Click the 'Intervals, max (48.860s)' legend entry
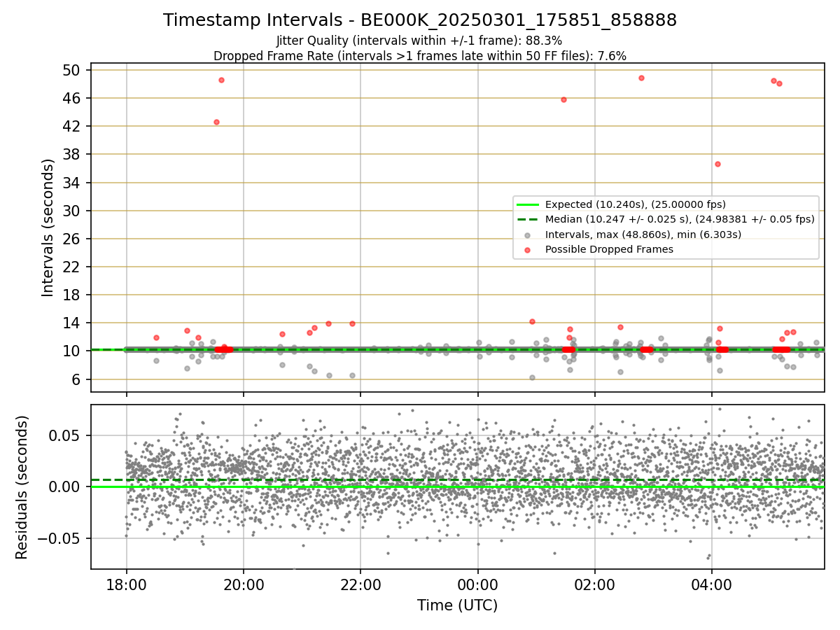 [x=643, y=234]
